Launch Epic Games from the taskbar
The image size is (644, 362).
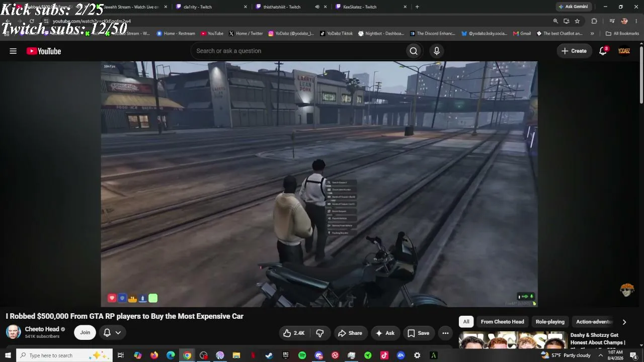(286, 355)
